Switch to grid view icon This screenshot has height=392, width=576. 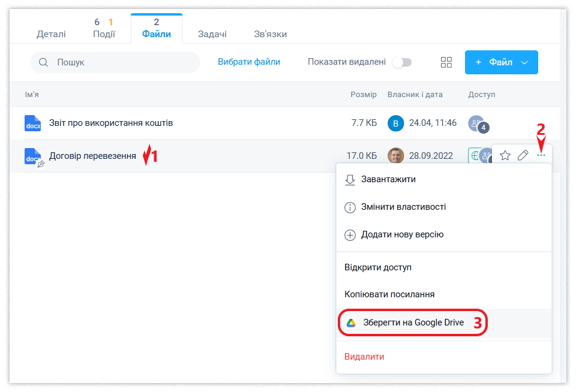pyautogui.click(x=446, y=62)
